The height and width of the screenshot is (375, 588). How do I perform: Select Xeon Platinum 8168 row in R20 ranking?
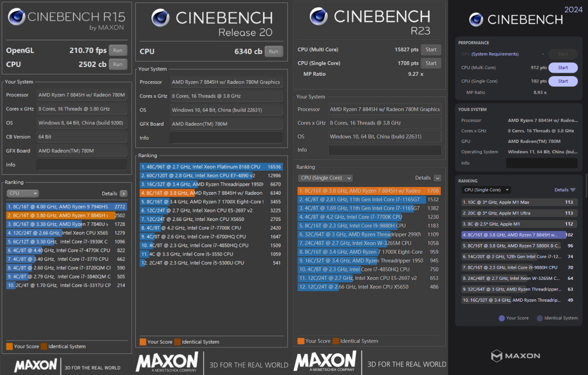coord(211,167)
